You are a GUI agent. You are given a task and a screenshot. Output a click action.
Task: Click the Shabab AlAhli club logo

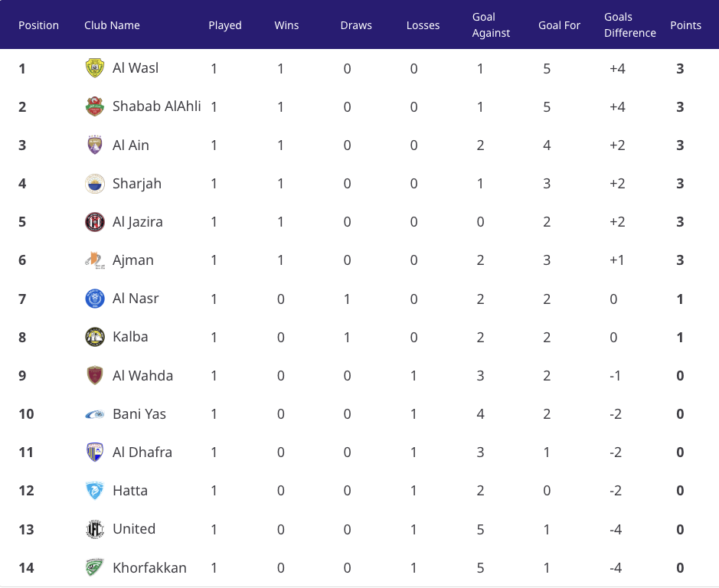95,106
